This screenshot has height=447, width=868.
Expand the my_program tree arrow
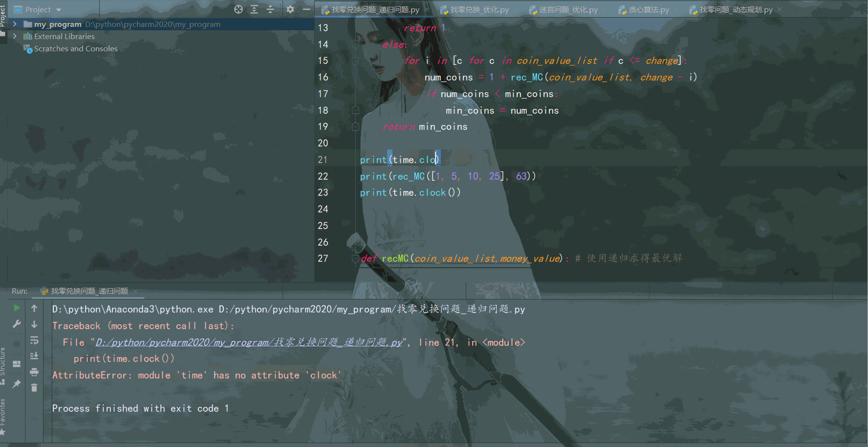(x=15, y=24)
